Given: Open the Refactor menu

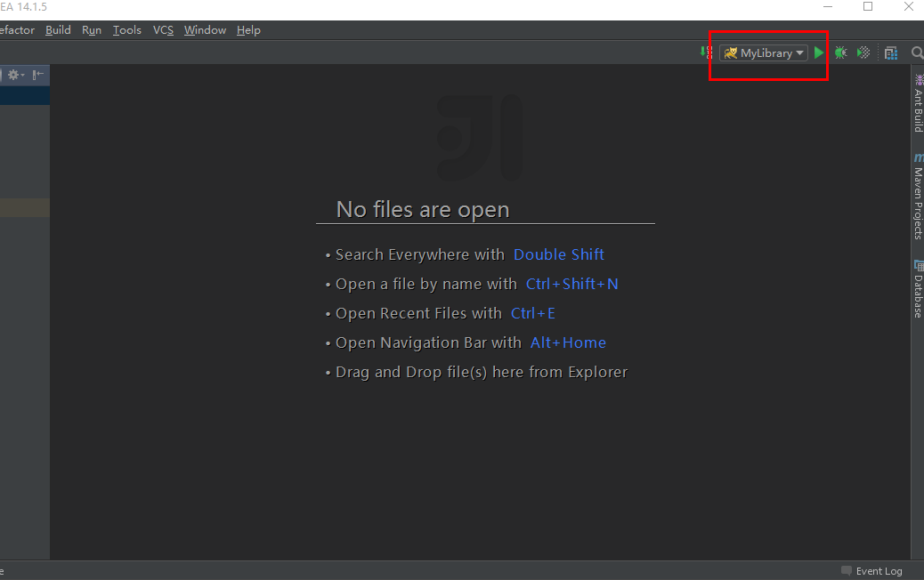Looking at the screenshot, I should pyautogui.click(x=17, y=30).
